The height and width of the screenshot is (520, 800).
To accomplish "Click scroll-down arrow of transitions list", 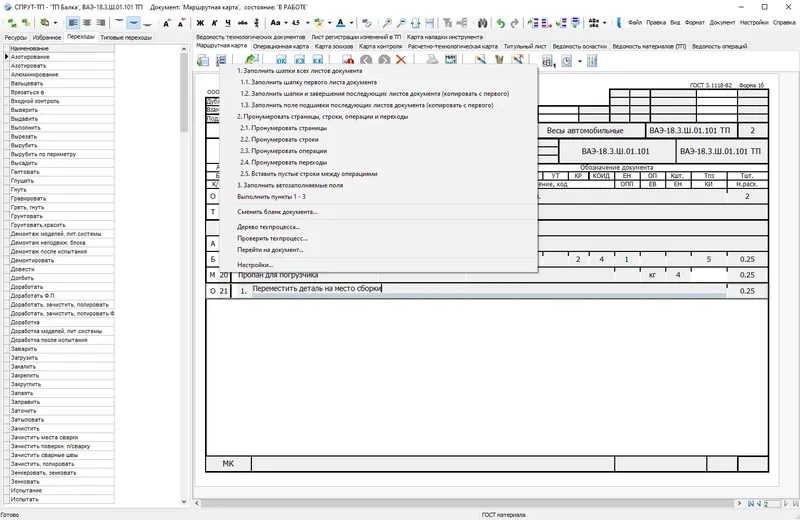I will click(184, 502).
